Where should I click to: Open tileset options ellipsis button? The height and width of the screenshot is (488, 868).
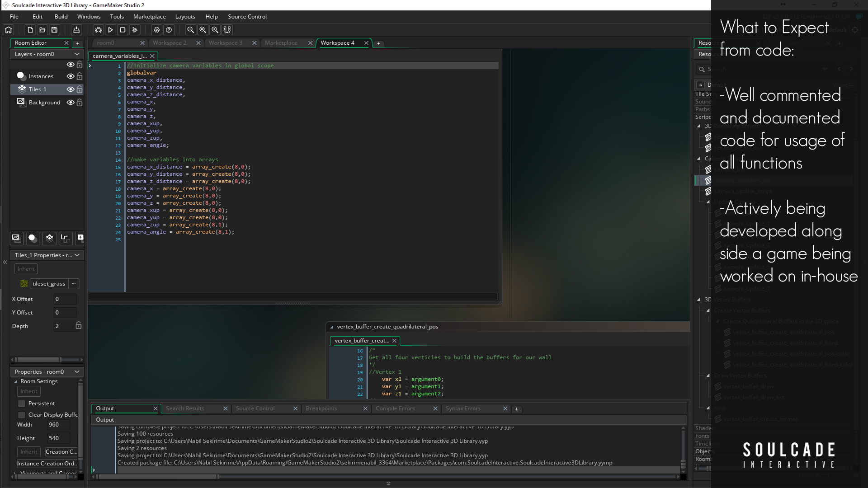(74, 284)
